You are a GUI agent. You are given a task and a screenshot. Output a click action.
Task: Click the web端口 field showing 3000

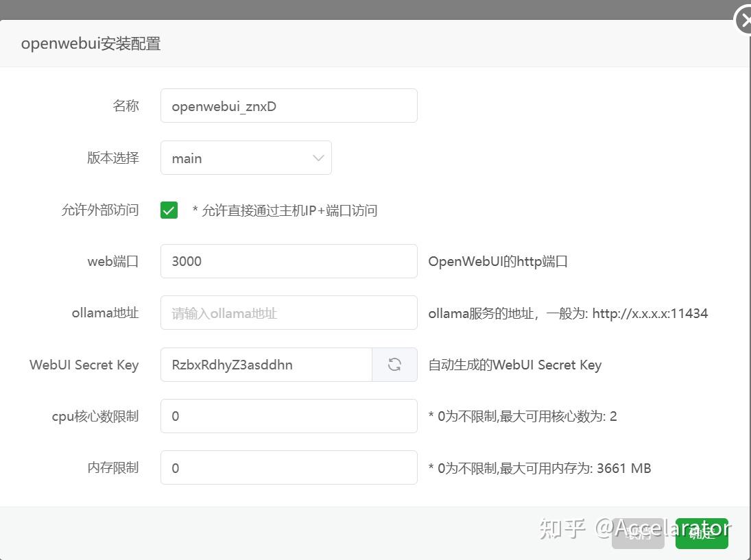click(x=288, y=261)
